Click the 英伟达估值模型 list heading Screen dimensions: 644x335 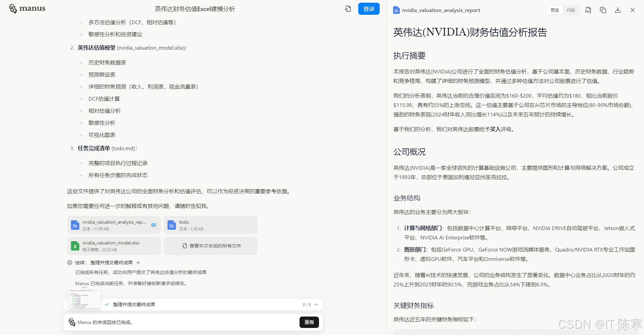click(x=97, y=48)
